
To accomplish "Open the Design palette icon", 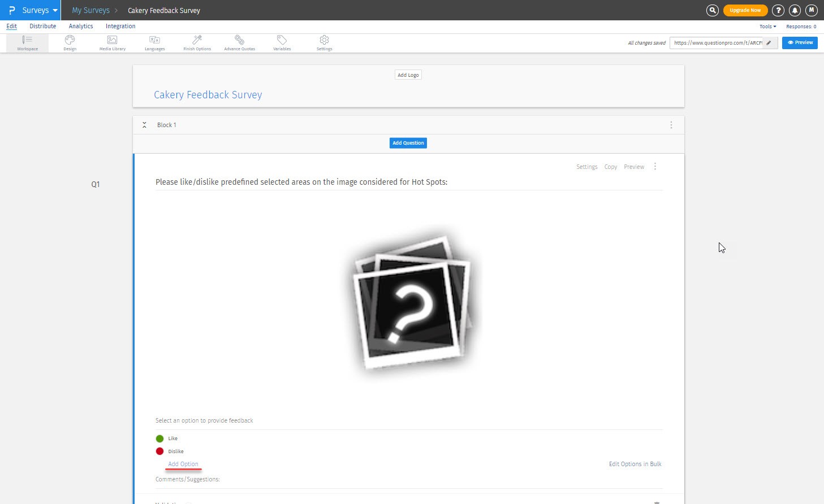I will (70, 43).
